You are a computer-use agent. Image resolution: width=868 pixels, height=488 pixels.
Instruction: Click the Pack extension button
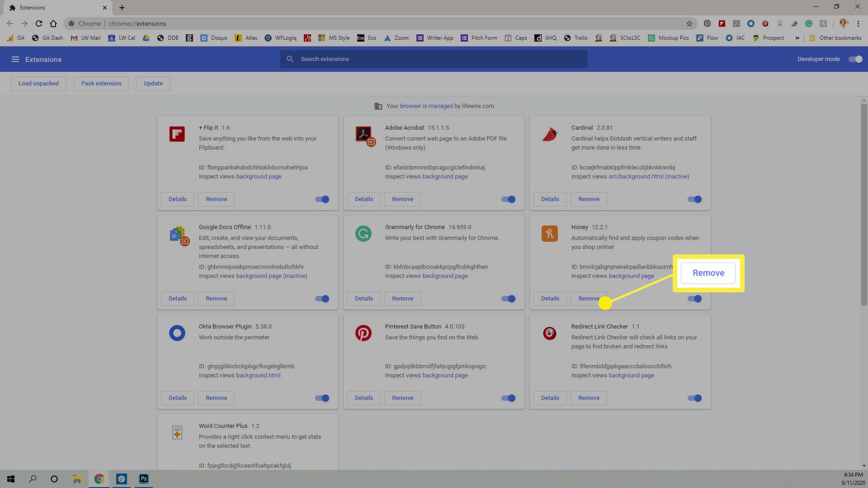pos(101,83)
